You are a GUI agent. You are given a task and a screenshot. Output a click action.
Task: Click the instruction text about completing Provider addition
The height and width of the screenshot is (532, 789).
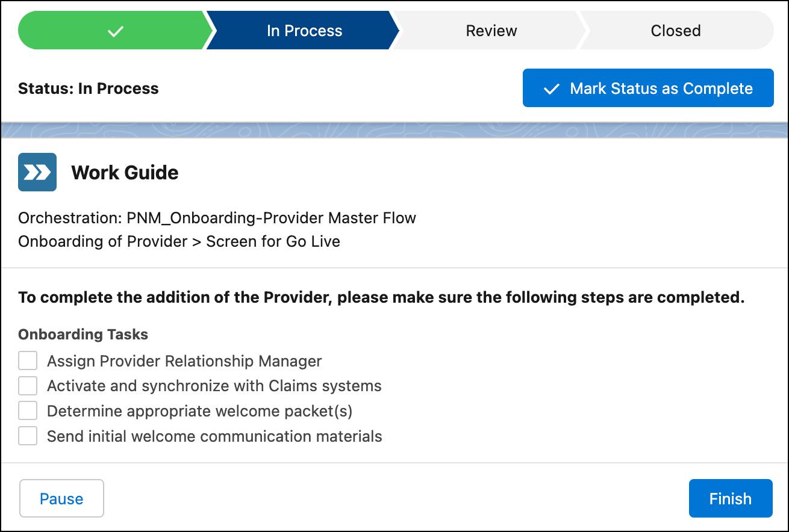coord(381,298)
